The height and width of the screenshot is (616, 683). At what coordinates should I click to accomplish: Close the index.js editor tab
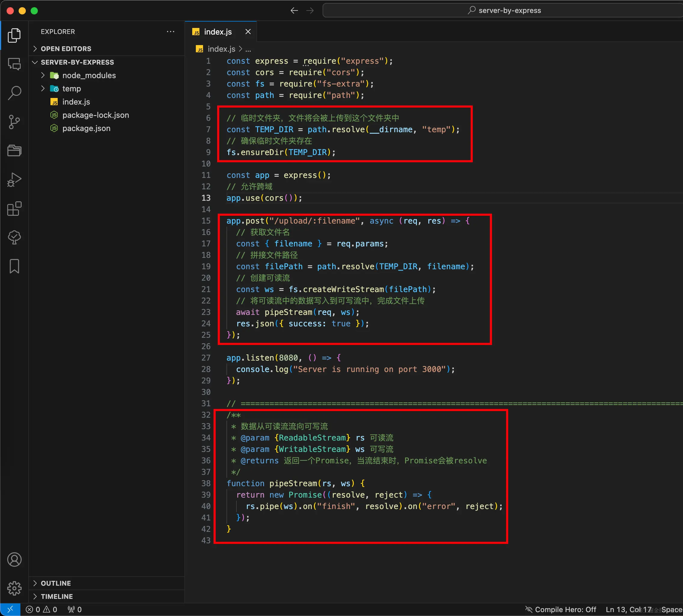pos(248,32)
